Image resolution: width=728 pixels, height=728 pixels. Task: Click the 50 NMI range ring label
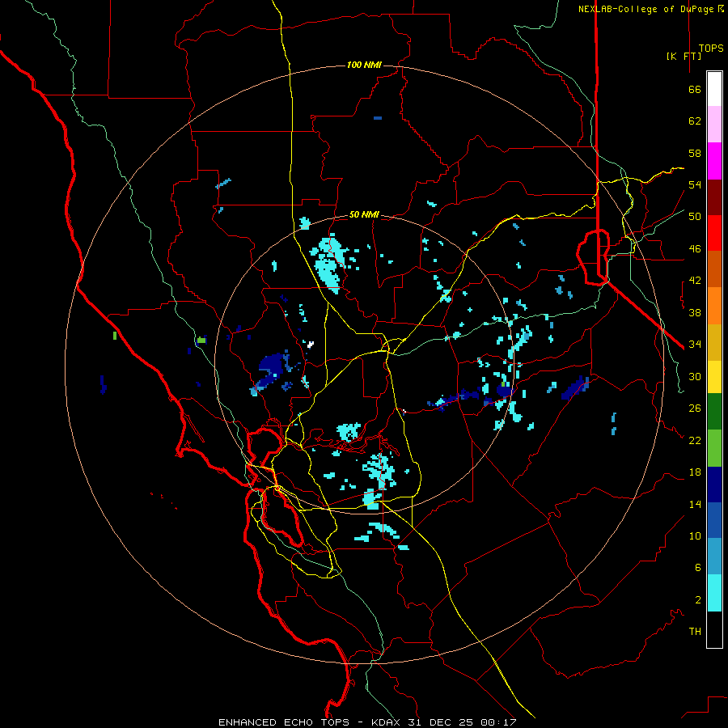[x=364, y=214]
